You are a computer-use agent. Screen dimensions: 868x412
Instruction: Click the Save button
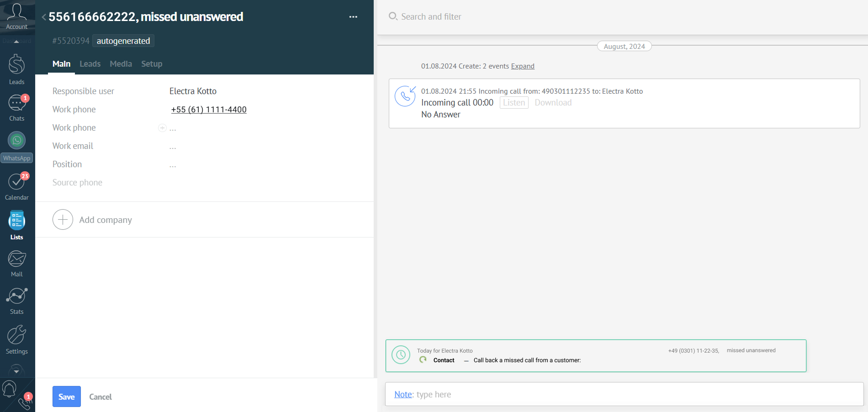point(67,396)
